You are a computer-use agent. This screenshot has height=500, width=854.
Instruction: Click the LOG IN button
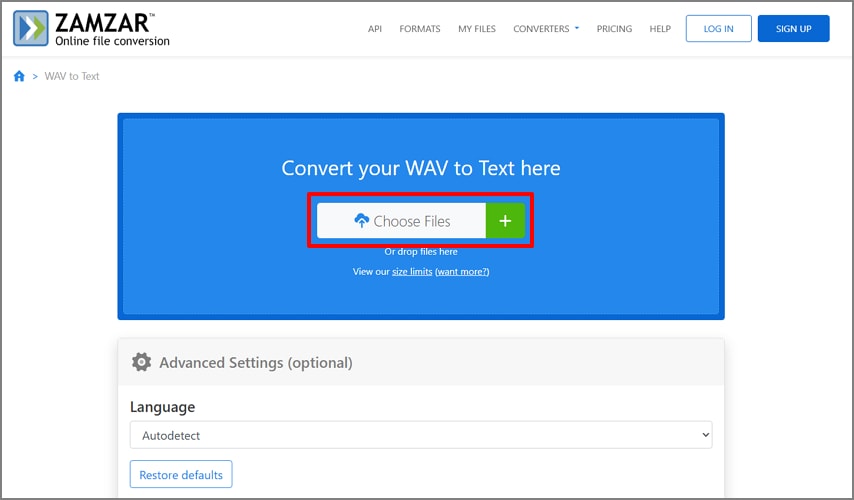(718, 28)
